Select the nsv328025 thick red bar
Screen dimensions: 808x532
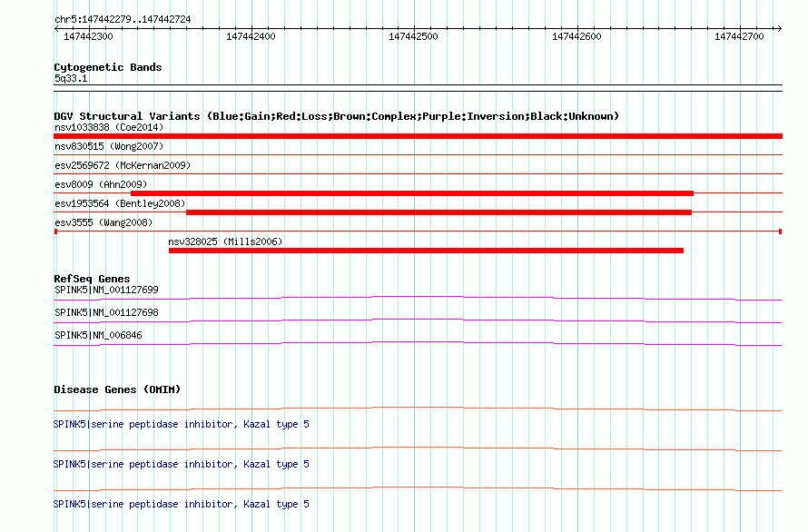point(426,251)
